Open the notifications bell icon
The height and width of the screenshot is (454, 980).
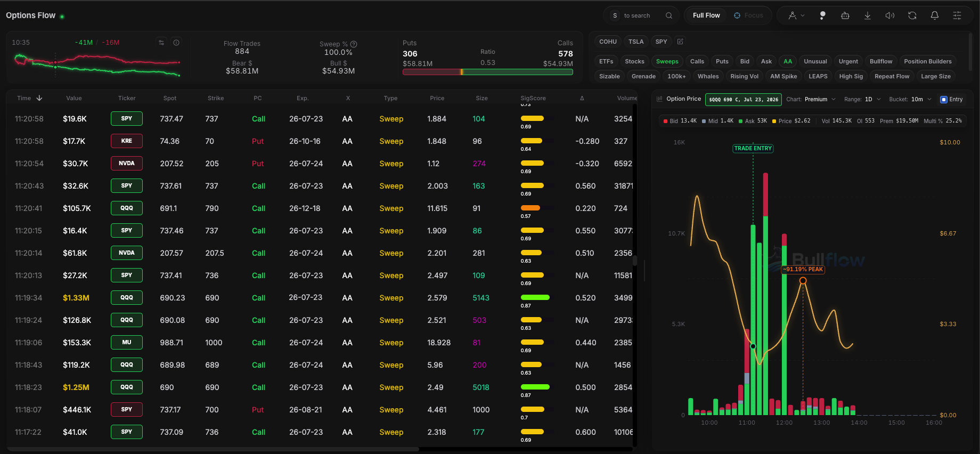(x=935, y=15)
